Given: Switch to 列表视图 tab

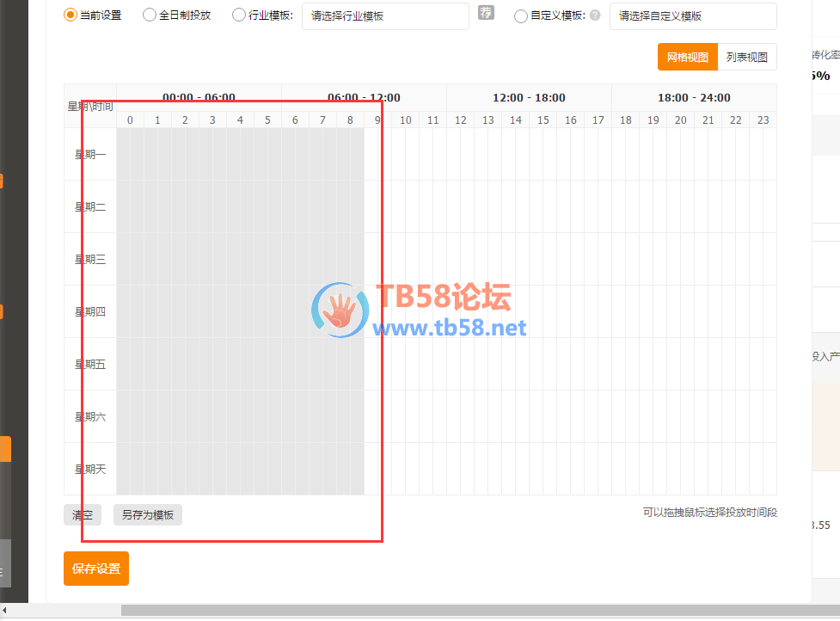Looking at the screenshot, I should pyautogui.click(x=746, y=58).
